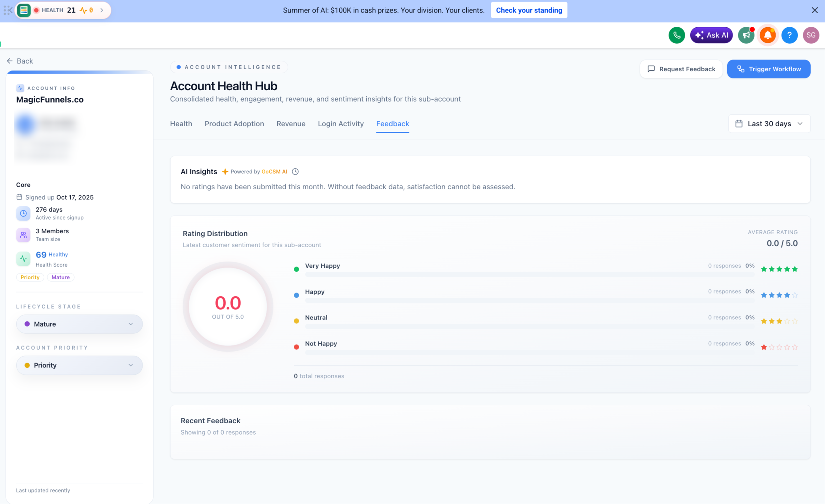Click the pulse activity icon beside 0
The width and height of the screenshot is (825, 504).
point(83,10)
